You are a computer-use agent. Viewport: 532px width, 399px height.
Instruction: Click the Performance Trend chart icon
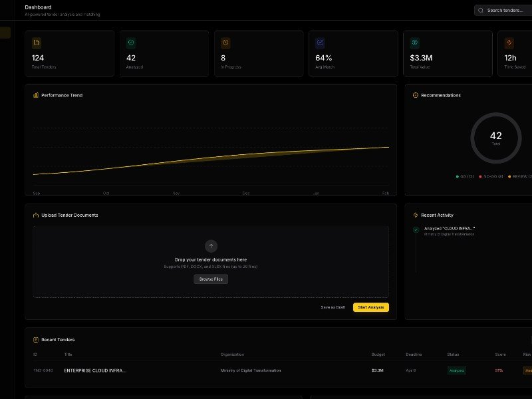(x=35, y=95)
